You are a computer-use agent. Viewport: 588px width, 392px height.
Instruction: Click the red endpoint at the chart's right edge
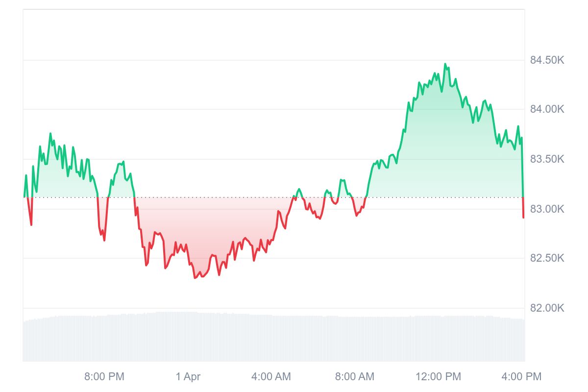pyautogui.click(x=523, y=217)
